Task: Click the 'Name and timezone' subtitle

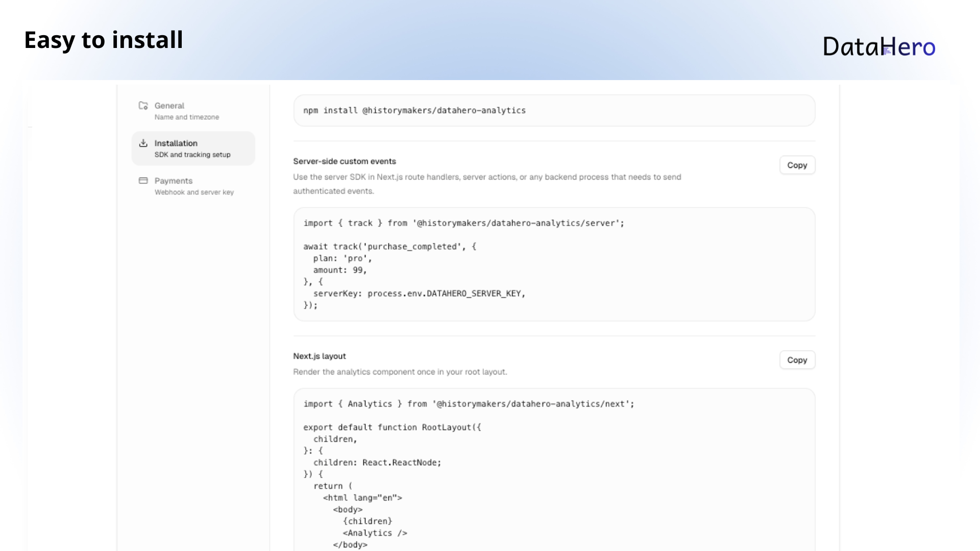Action: coord(187,117)
